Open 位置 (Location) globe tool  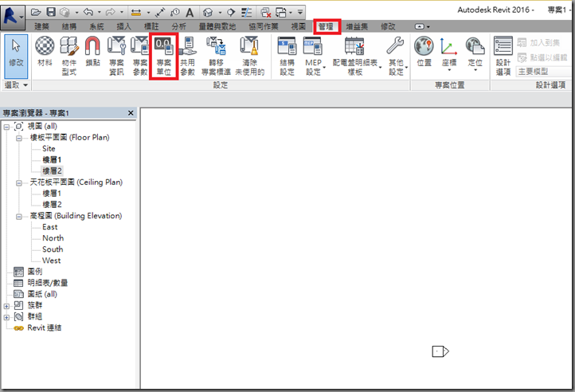(424, 51)
